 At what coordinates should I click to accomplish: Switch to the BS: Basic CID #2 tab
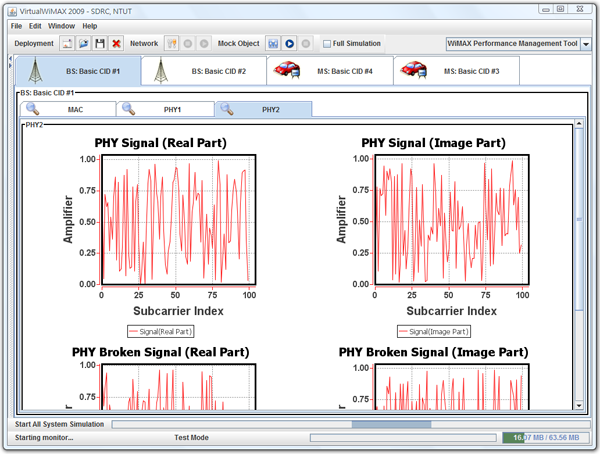click(204, 71)
